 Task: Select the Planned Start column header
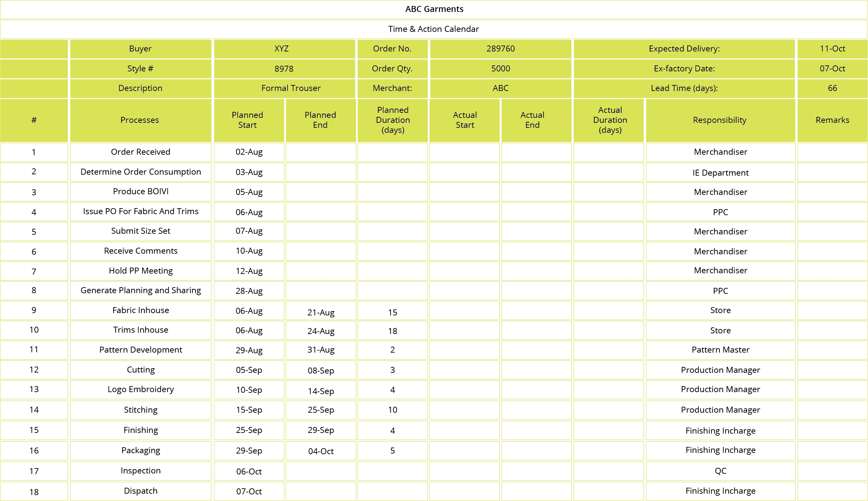249,120
